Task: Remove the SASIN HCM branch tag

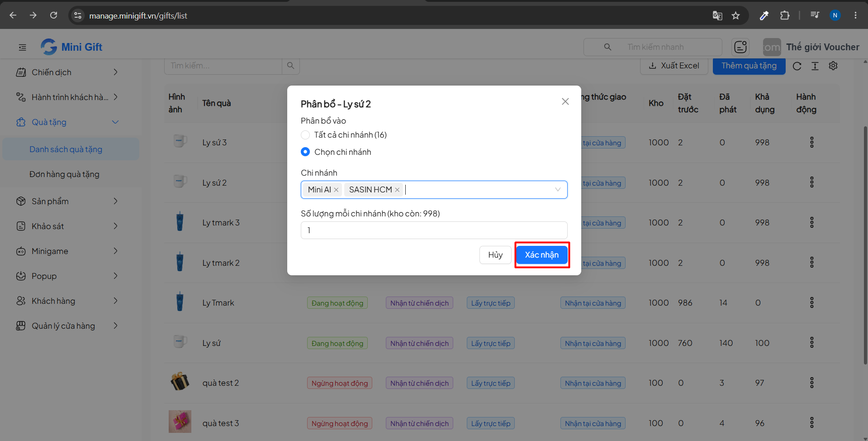Action: pos(397,190)
